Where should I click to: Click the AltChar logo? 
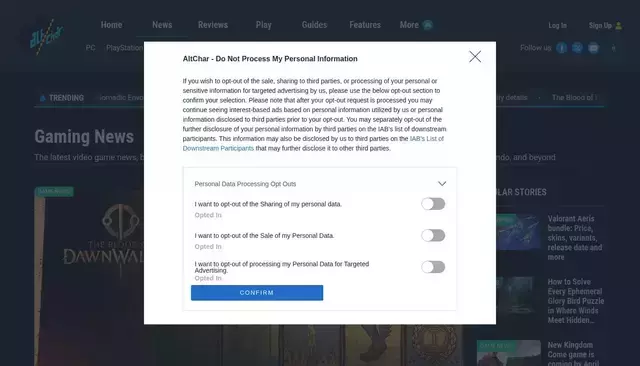(46, 37)
